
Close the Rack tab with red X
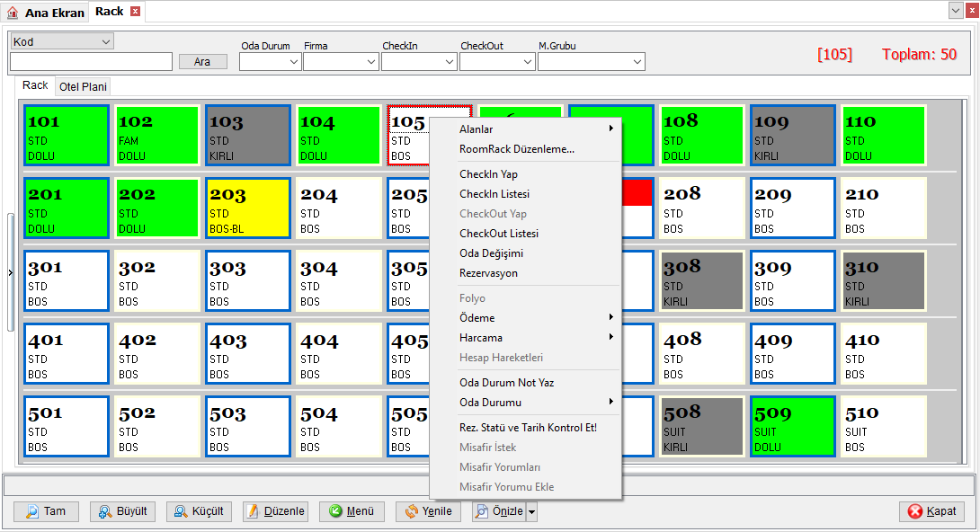(135, 12)
